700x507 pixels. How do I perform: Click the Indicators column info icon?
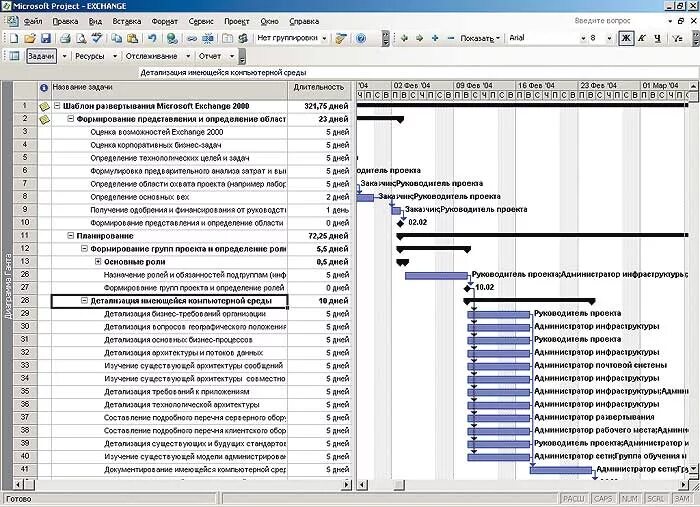(44, 87)
